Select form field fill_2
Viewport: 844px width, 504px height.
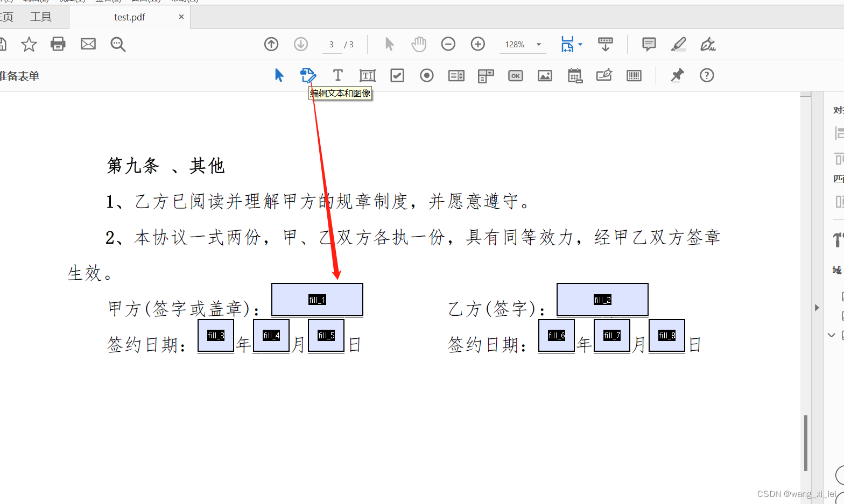[602, 300]
